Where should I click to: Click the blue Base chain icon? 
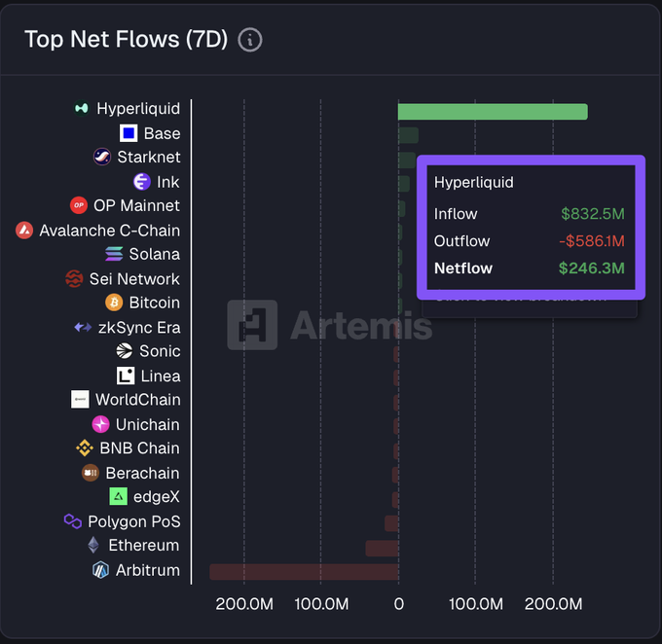[128, 133]
